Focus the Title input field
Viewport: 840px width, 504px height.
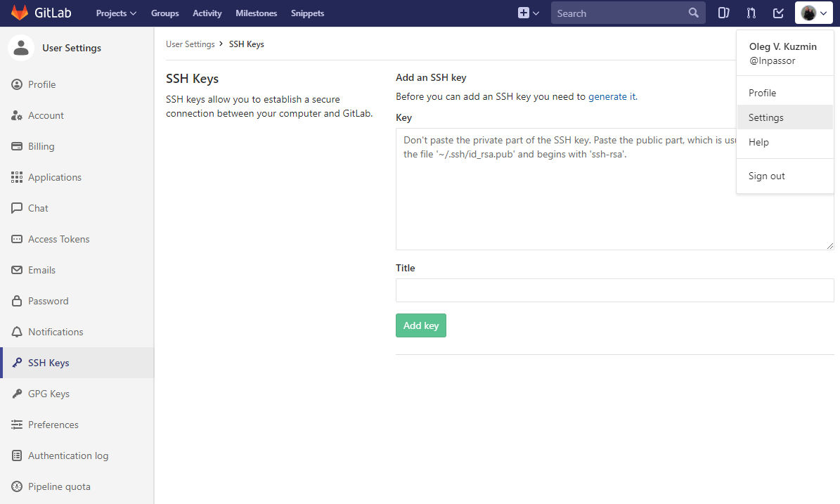[614, 290]
